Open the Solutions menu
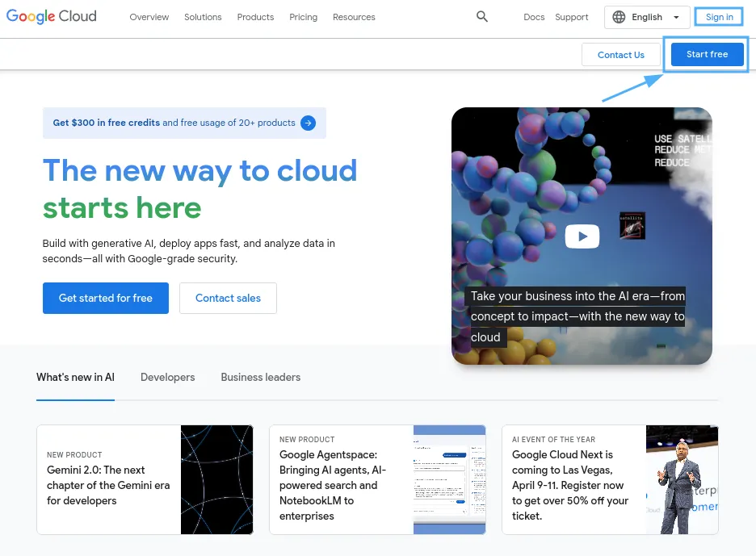Screen dimensions: 756x556 pyautogui.click(x=203, y=17)
